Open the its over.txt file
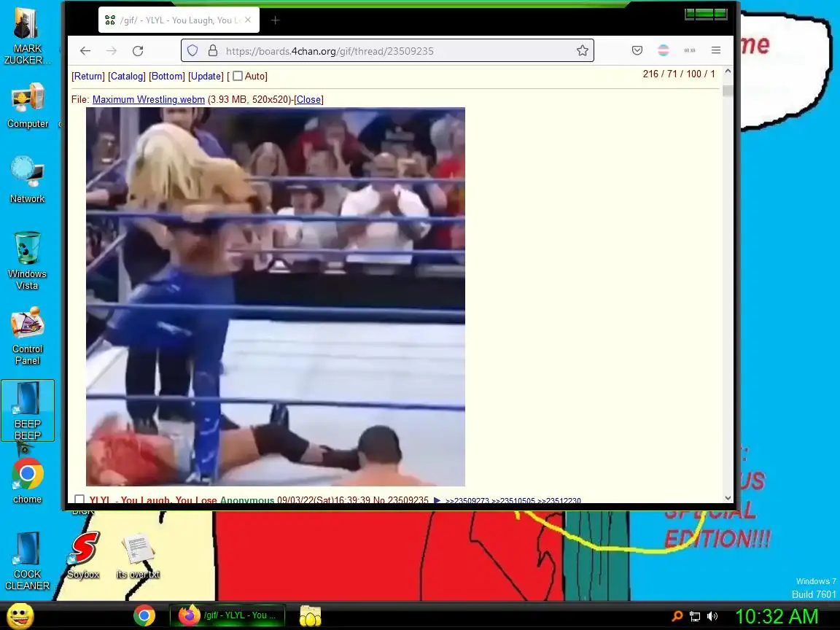Image resolution: width=840 pixels, height=630 pixels. point(138,556)
